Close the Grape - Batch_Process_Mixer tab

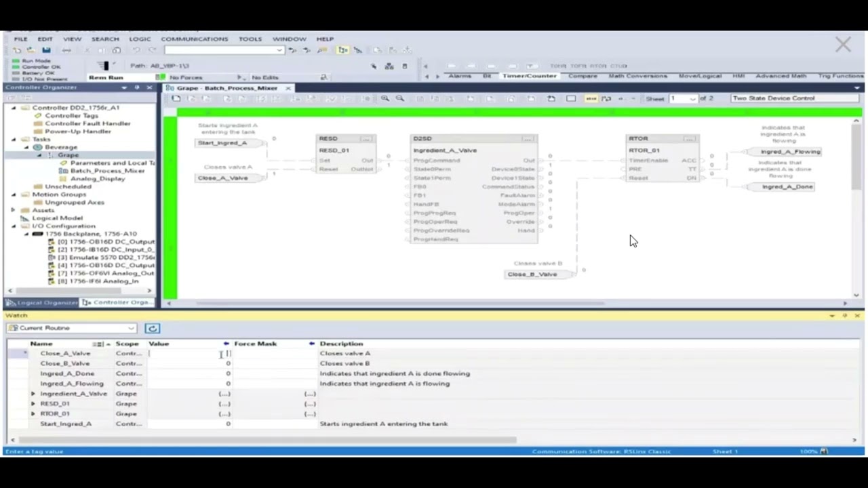[x=288, y=88]
